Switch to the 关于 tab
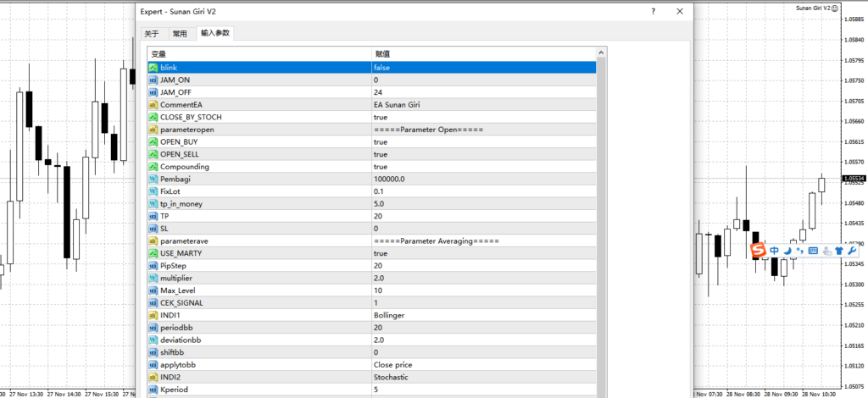This screenshot has height=398, width=868. [152, 34]
